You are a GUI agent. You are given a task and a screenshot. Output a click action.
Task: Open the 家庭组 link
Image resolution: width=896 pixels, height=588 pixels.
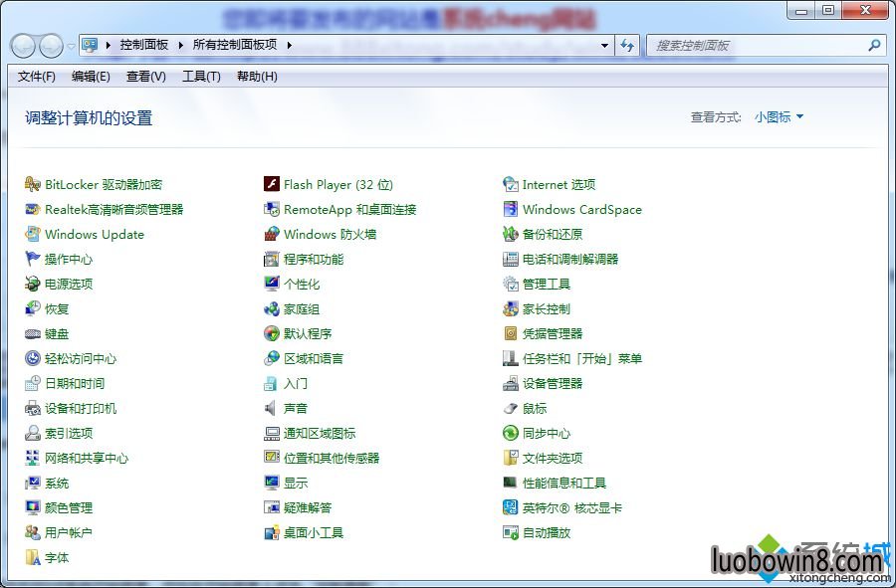pyautogui.click(x=302, y=308)
